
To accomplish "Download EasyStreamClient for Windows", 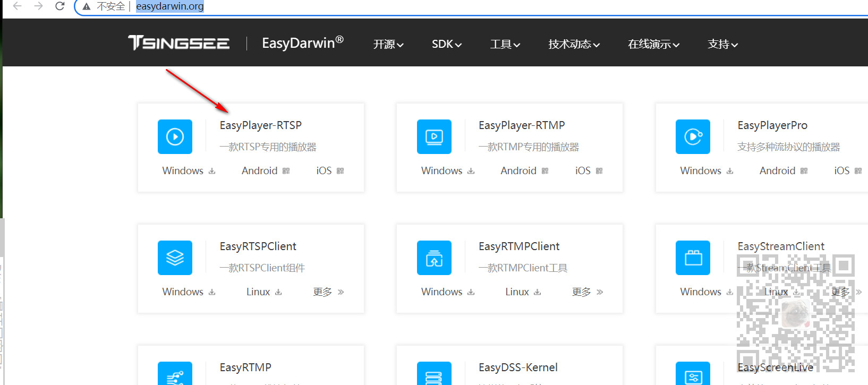I will [x=707, y=292].
